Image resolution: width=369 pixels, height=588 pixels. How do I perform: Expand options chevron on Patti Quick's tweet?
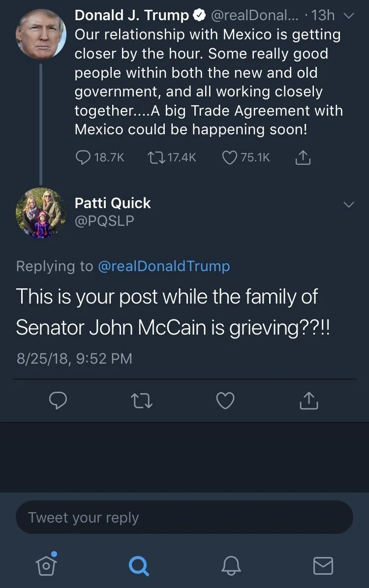pos(348,204)
